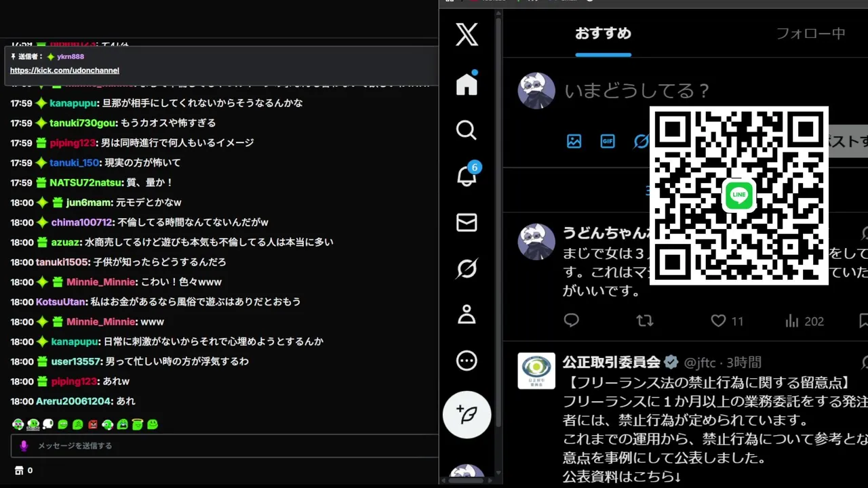Open the 3時間 timestamp on jftc post
Viewport: 868px width, 488px height.
coord(744,363)
